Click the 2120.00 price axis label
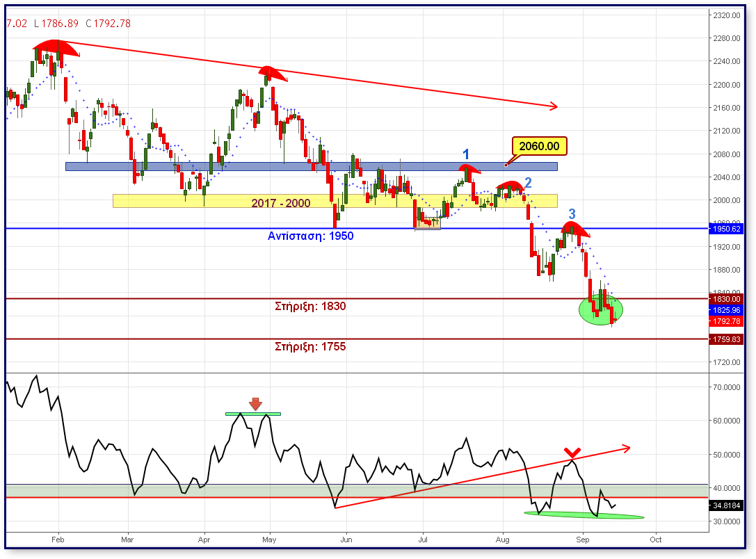 click(x=727, y=131)
